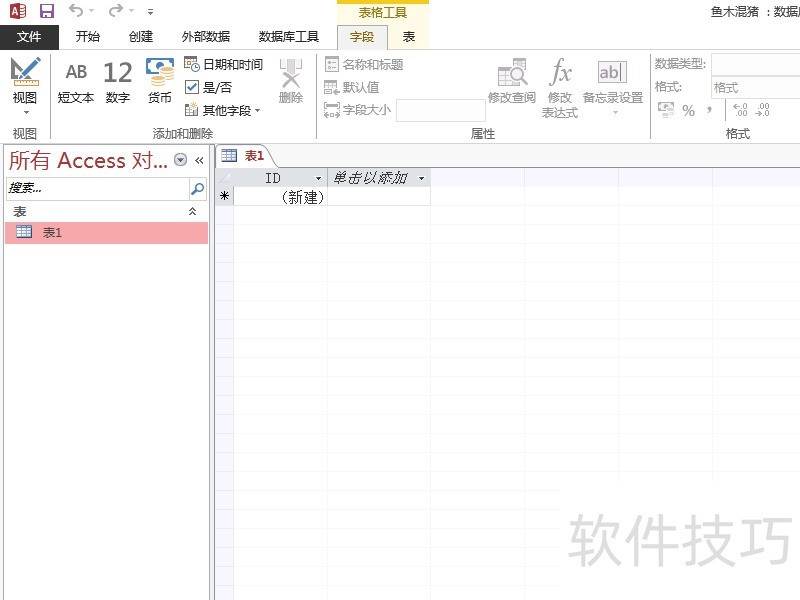The height and width of the screenshot is (600, 800).
Task: Click 名称和标题 property button
Action: [x=364, y=64]
